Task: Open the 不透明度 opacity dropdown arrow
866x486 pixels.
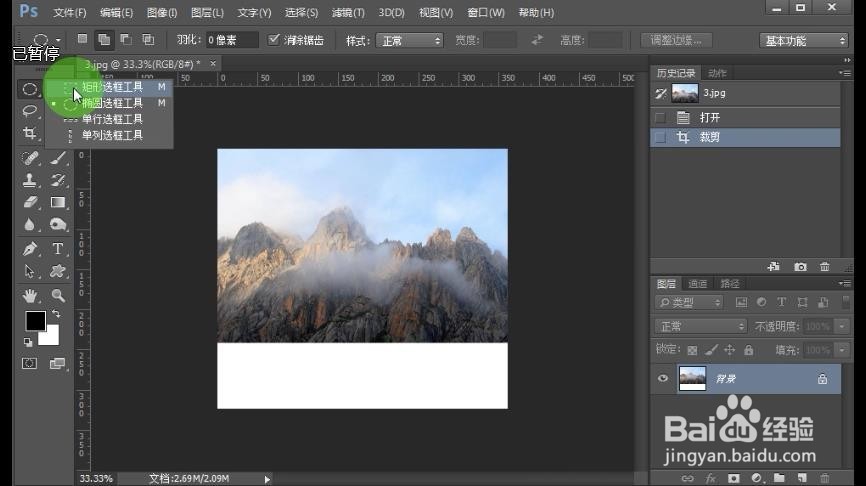Action: click(x=842, y=326)
